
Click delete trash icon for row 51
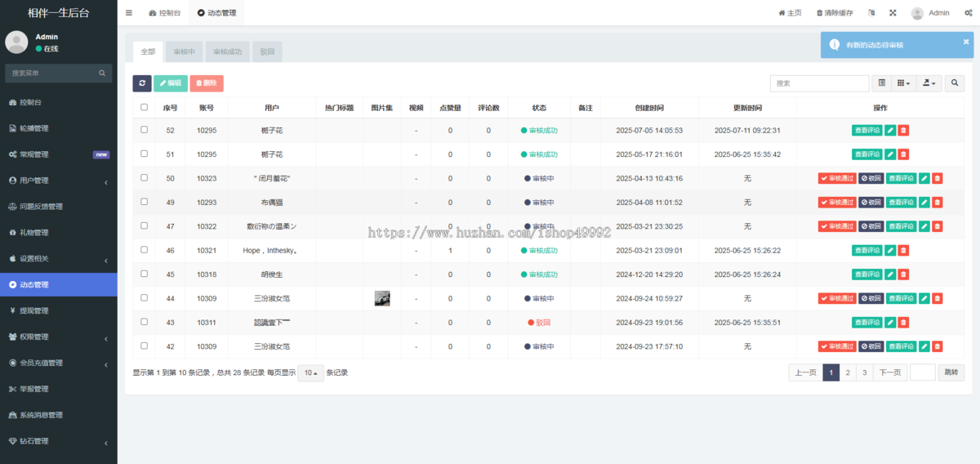click(x=903, y=154)
